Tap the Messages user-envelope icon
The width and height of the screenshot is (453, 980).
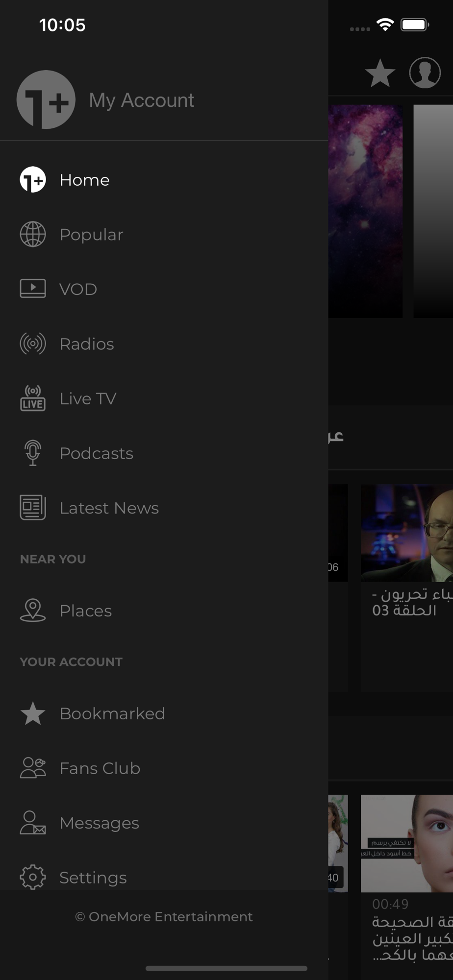pyautogui.click(x=33, y=823)
